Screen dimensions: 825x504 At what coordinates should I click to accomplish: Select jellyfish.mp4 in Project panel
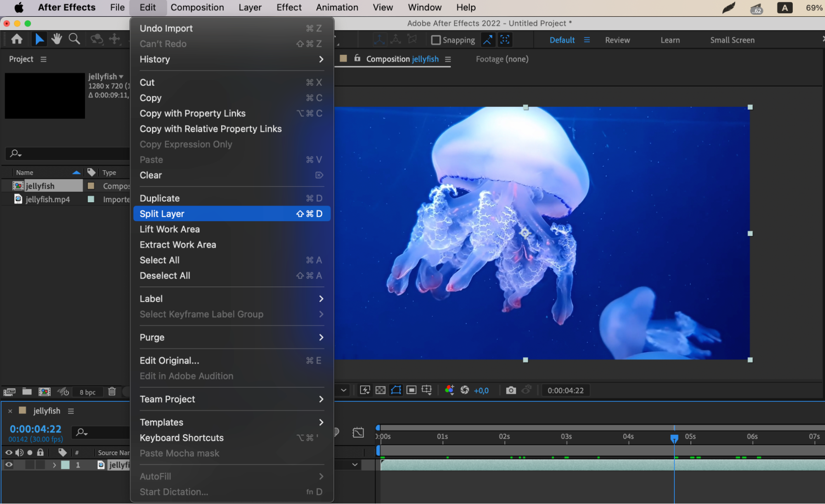[47, 199]
